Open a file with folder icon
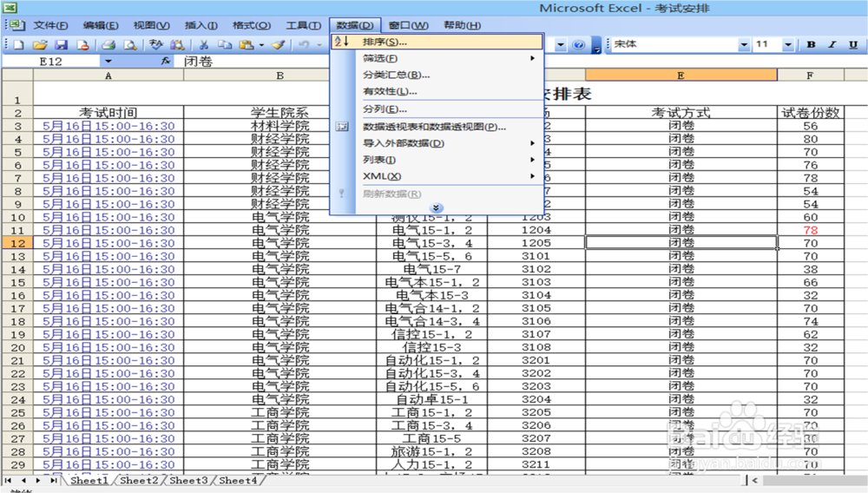 tap(40, 45)
